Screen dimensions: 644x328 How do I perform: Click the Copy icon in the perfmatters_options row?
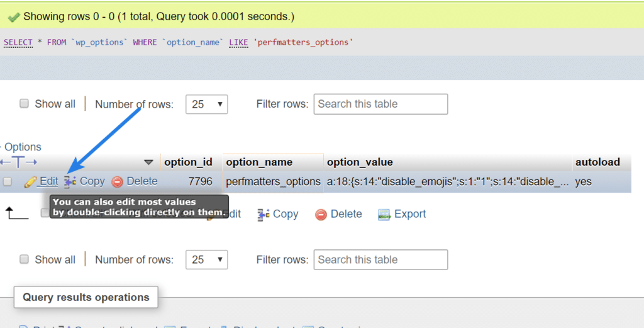pos(70,182)
